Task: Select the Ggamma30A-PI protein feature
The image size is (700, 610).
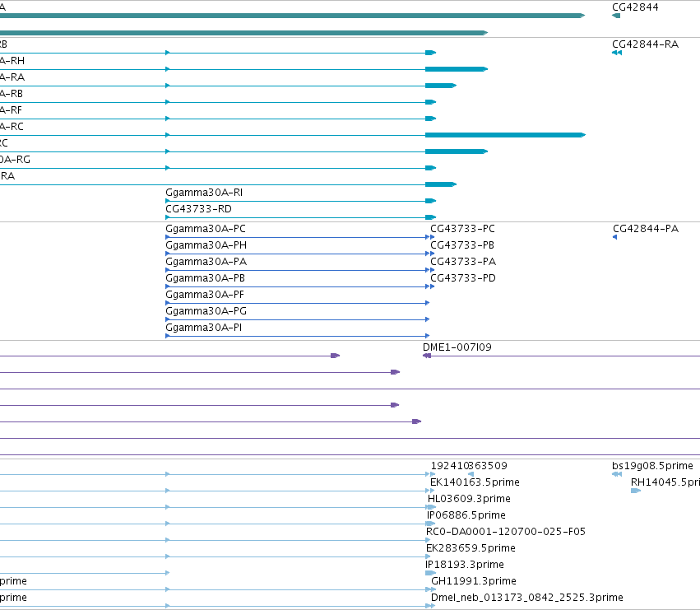Action: (297, 336)
